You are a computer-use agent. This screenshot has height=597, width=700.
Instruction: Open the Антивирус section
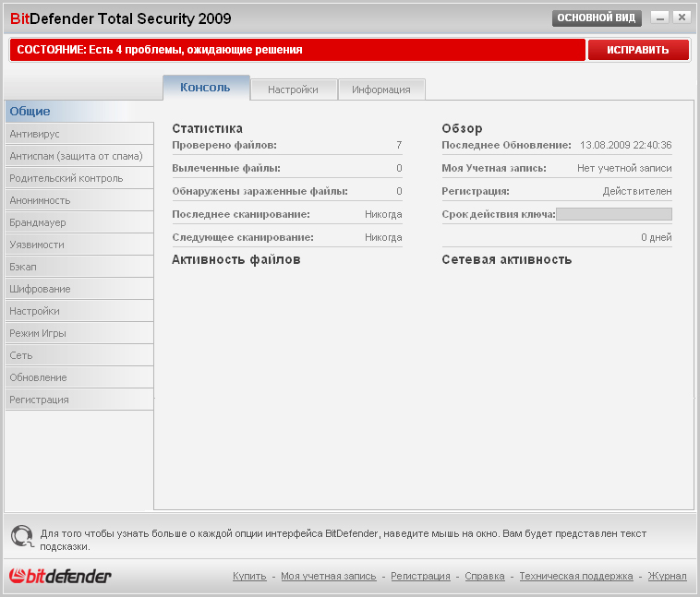[79, 134]
